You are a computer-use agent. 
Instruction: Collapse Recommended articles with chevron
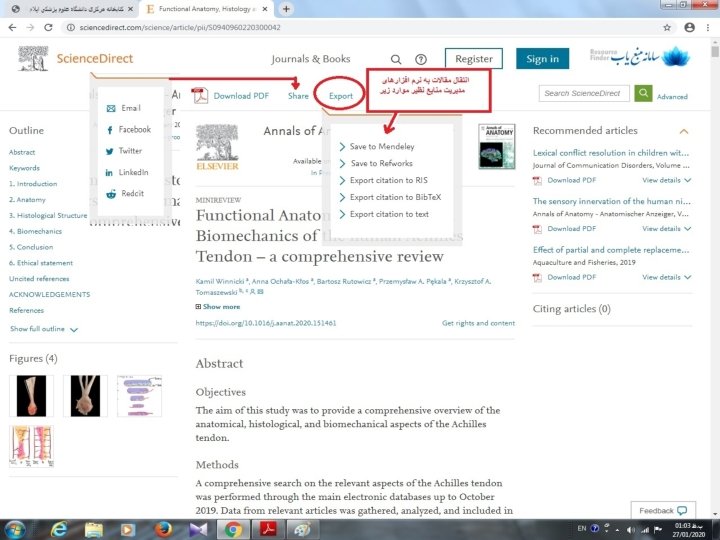684,131
